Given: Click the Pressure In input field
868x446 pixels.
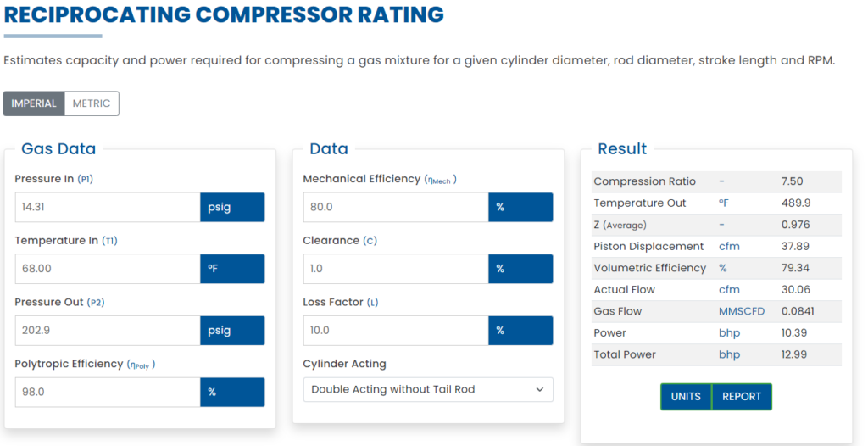Looking at the screenshot, I should pyautogui.click(x=108, y=208).
